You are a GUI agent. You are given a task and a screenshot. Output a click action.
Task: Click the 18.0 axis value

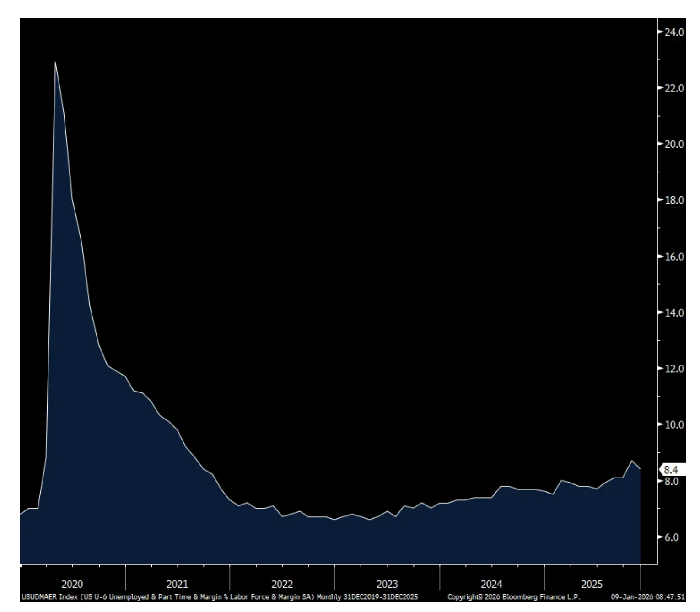(x=674, y=200)
